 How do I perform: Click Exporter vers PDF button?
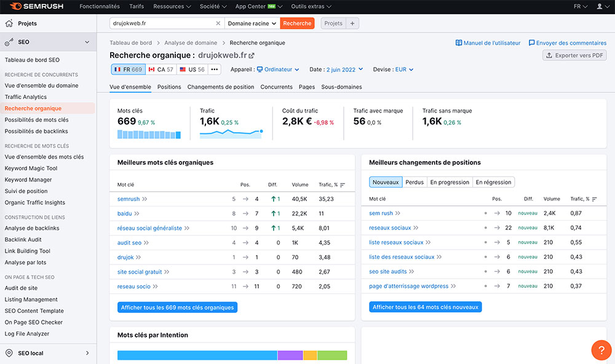[574, 55]
